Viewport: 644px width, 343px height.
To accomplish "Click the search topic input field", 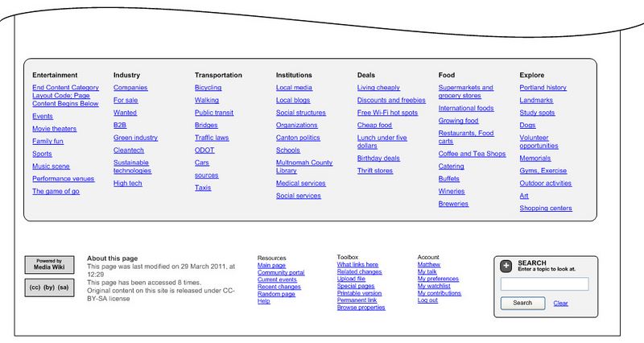I will coord(544,284).
